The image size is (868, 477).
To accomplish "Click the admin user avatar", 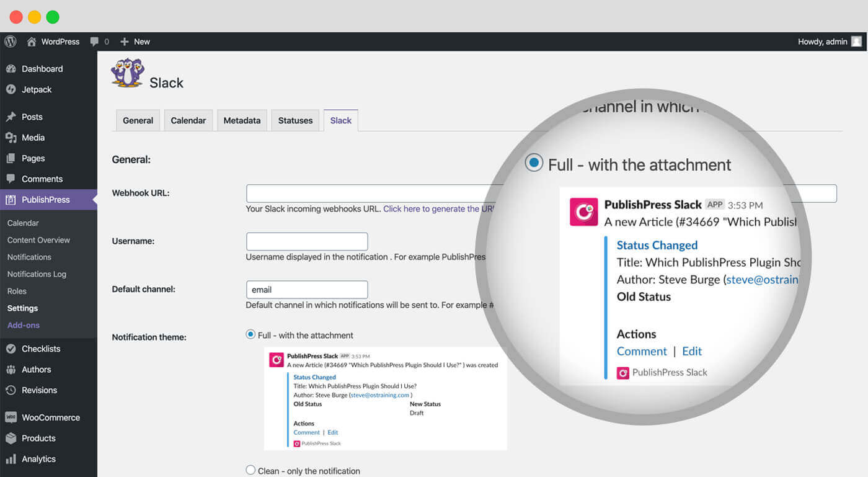I will coord(856,42).
